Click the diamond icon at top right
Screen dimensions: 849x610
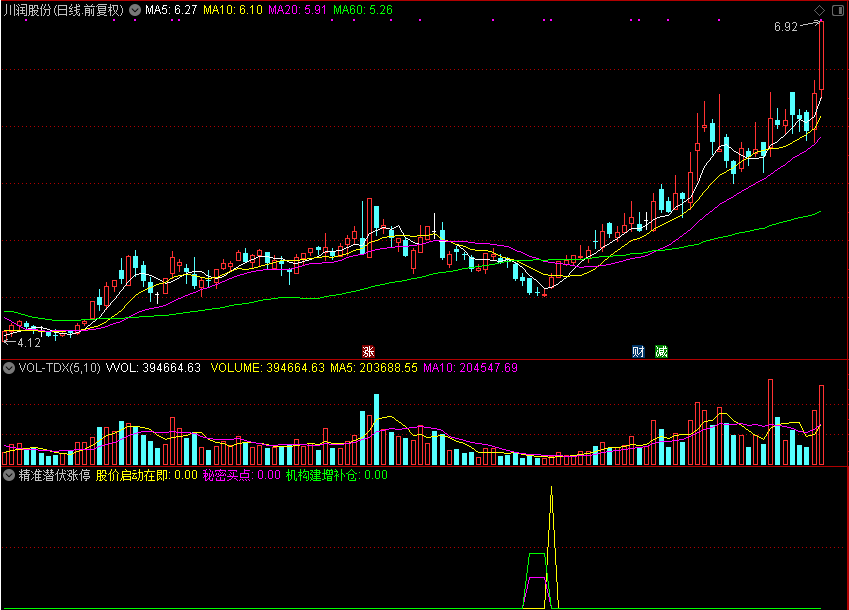(x=819, y=10)
